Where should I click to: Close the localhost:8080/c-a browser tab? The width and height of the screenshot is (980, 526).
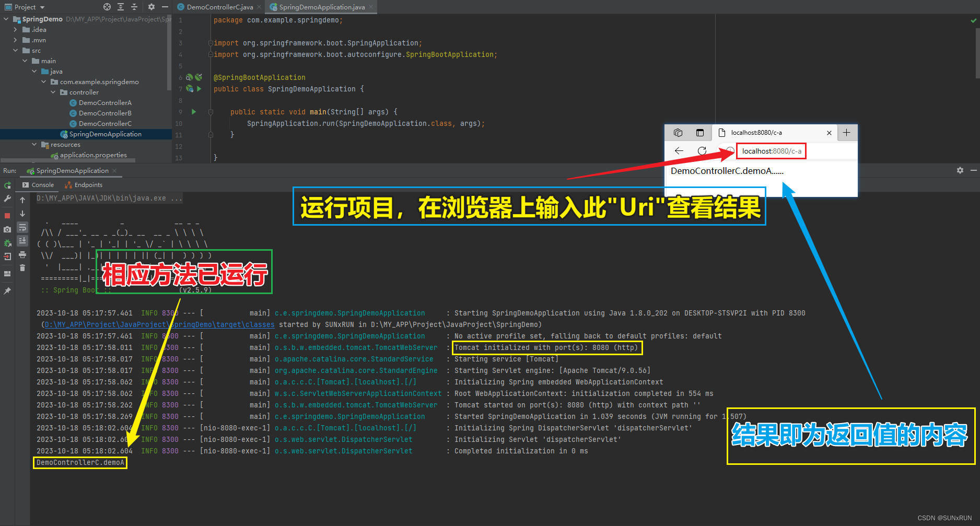click(x=829, y=133)
